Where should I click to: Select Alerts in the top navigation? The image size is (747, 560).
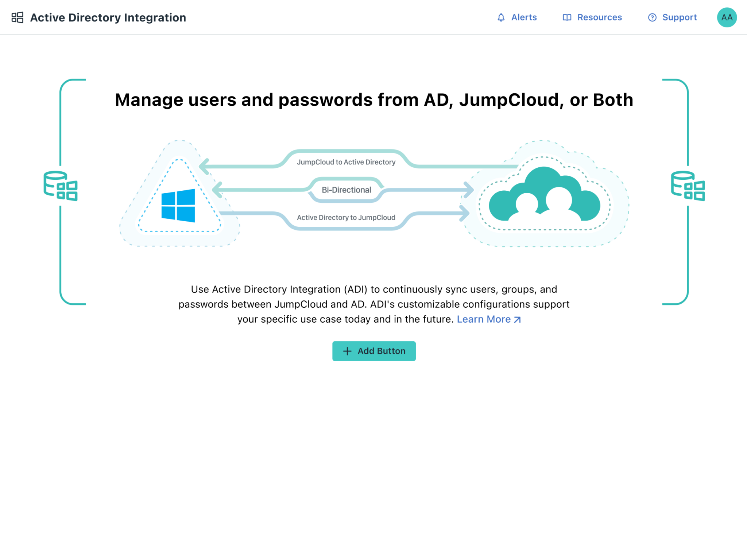click(524, 17)
